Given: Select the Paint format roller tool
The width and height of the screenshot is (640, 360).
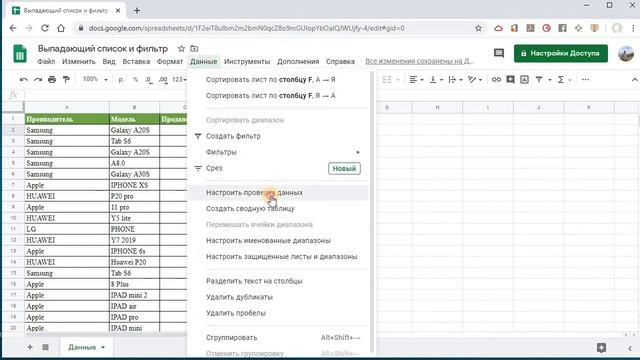Looking at the screenshot, I should click(x=66, y=80).
